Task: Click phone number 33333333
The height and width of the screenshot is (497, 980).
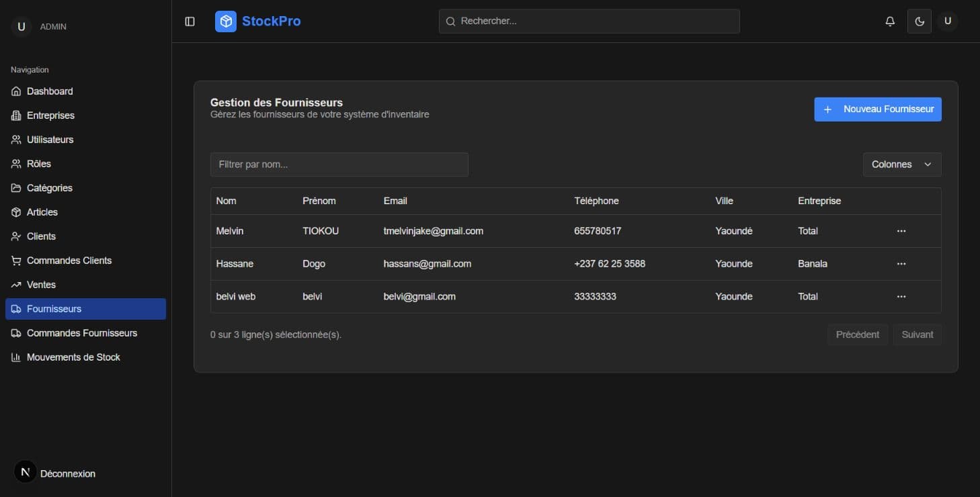Action: click(596, 297)
